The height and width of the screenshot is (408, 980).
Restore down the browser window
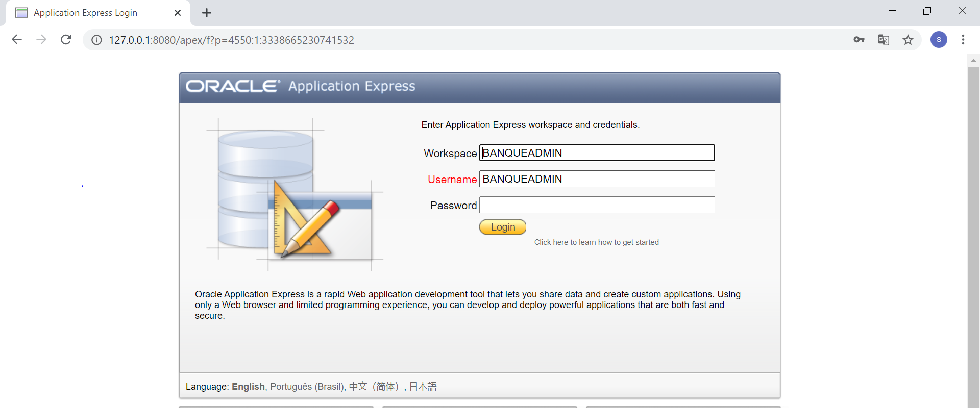pyautogui.click(x=927, y=11)
